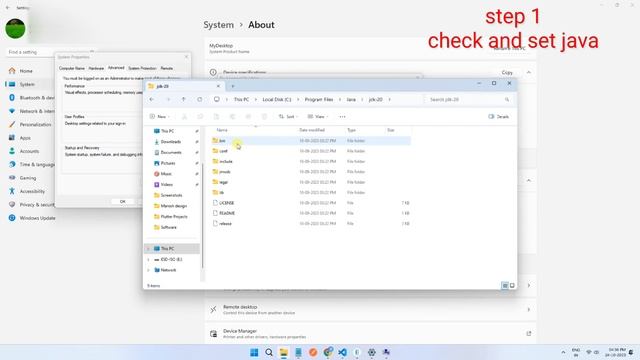Open Settings gear icon in taskbar
This screenshot has height=360, width=640.
coord(371,352)
